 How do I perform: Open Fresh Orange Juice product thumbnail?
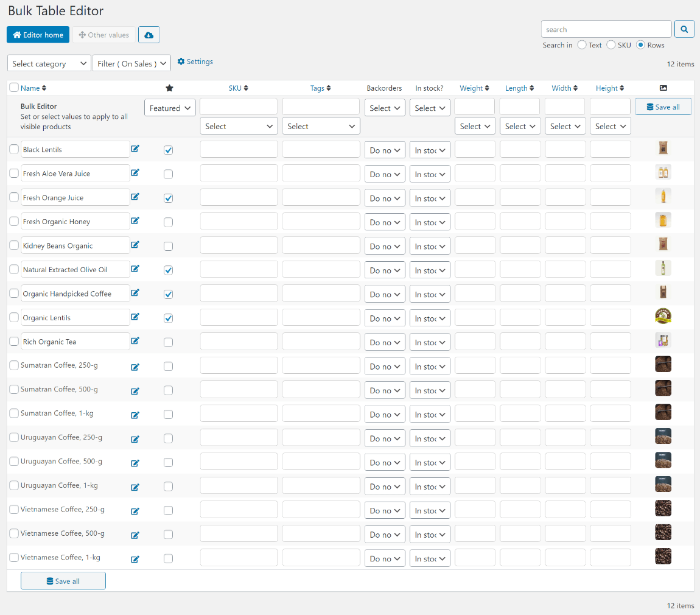(663, 196)
